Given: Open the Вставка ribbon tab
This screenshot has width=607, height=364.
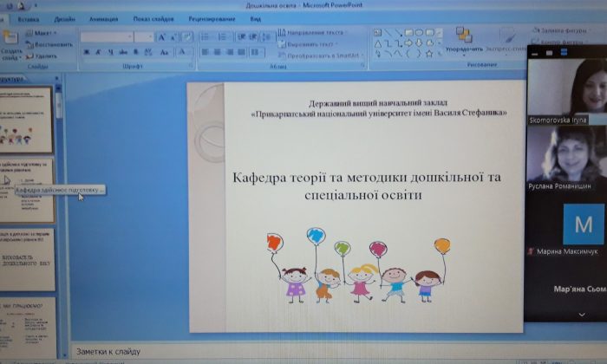Looking at the screenshot, I should pos(28,17).
